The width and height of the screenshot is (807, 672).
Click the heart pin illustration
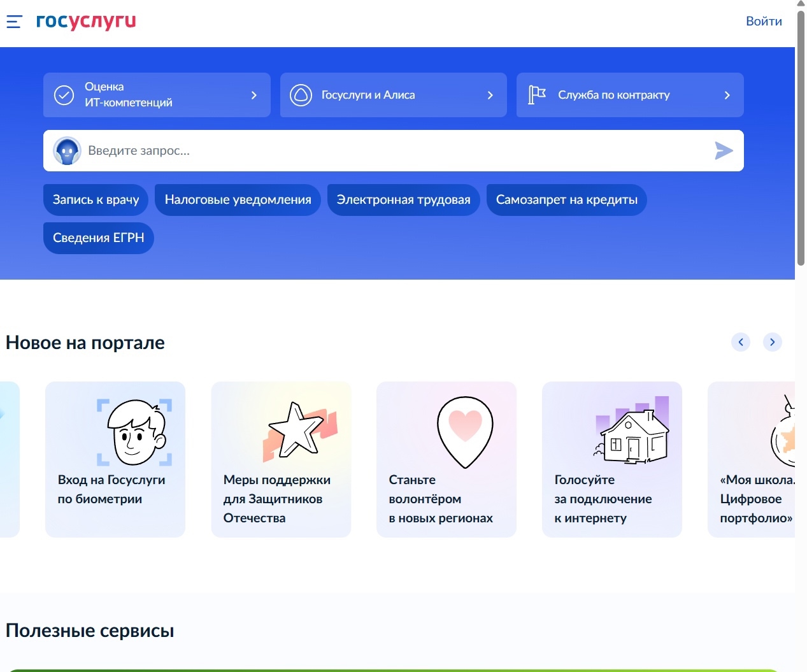coord(465,432)
